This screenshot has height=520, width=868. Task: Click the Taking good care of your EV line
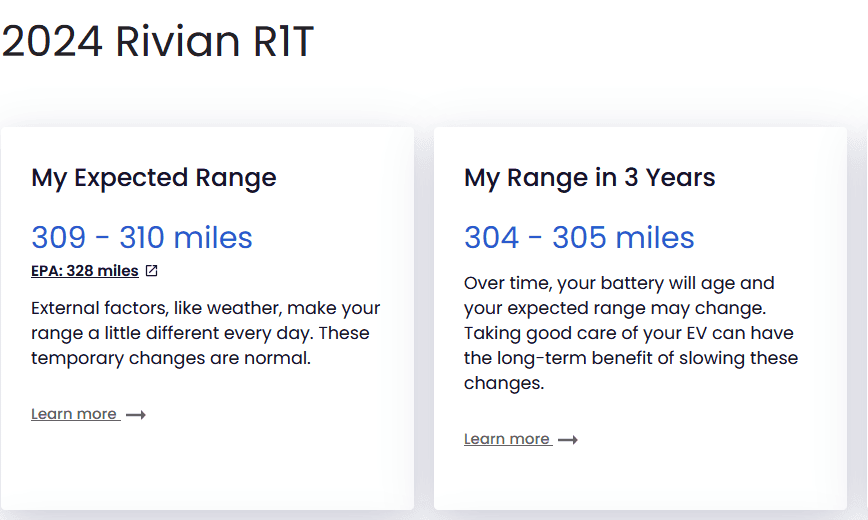point(628,333)
